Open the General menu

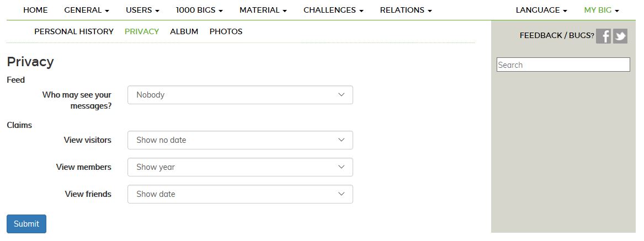pyautogui.click(x=87, y=10)
